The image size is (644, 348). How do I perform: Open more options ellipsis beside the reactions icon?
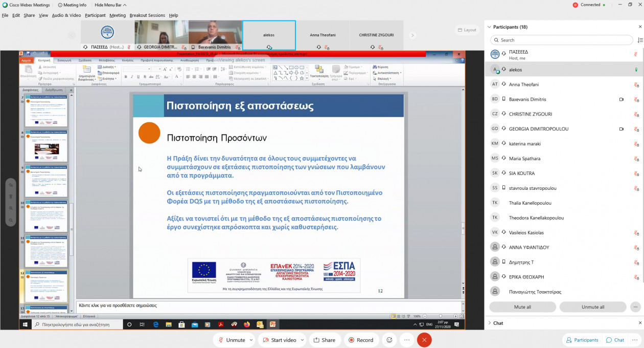(407, 340)
